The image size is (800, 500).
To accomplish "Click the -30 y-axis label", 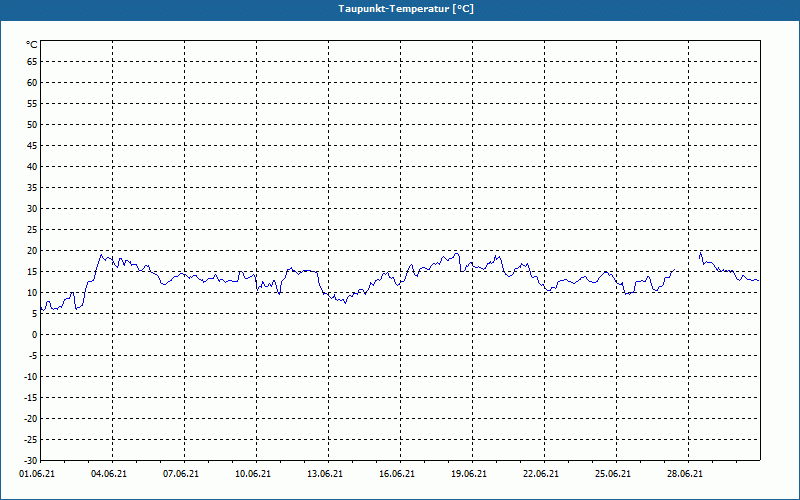I will (x=31, y=461).
